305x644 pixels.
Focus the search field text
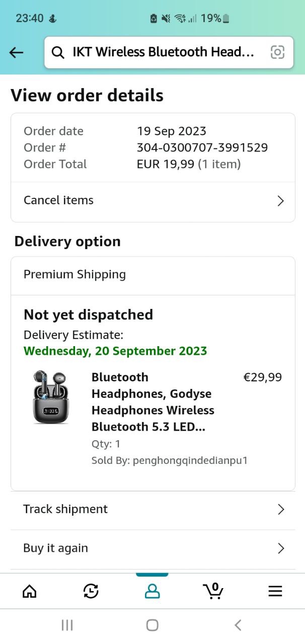163,52
